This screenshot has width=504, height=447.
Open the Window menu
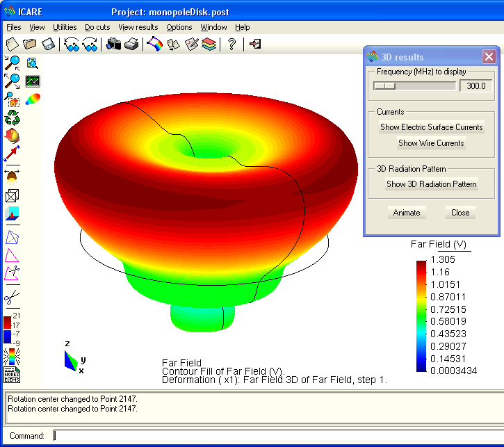click(x=213, y=27)
